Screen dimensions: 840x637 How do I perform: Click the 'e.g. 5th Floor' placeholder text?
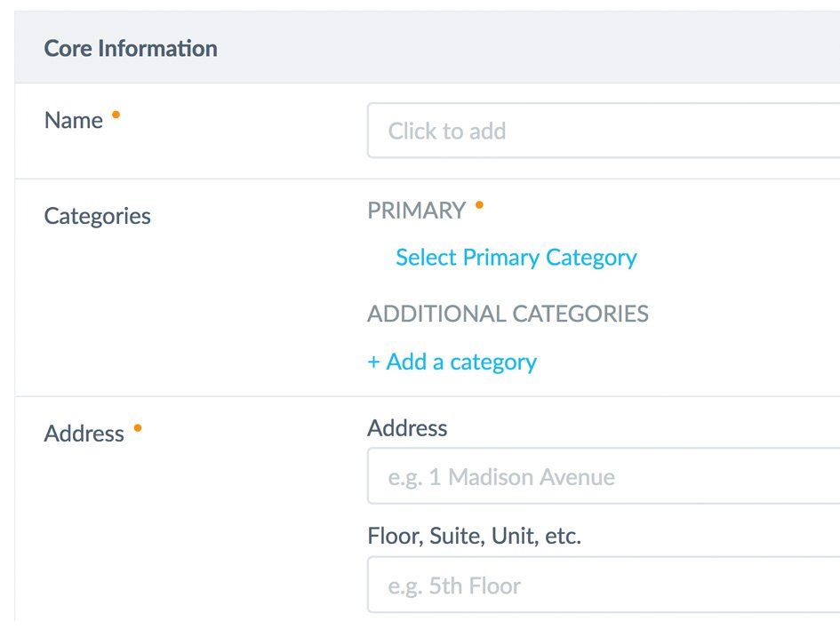454,586
